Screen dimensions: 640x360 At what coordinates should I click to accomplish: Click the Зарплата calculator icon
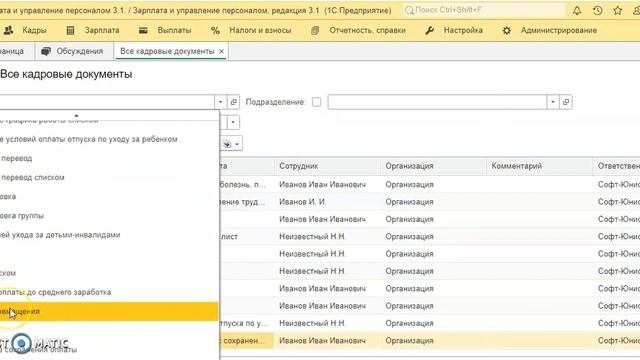point(70,31)
